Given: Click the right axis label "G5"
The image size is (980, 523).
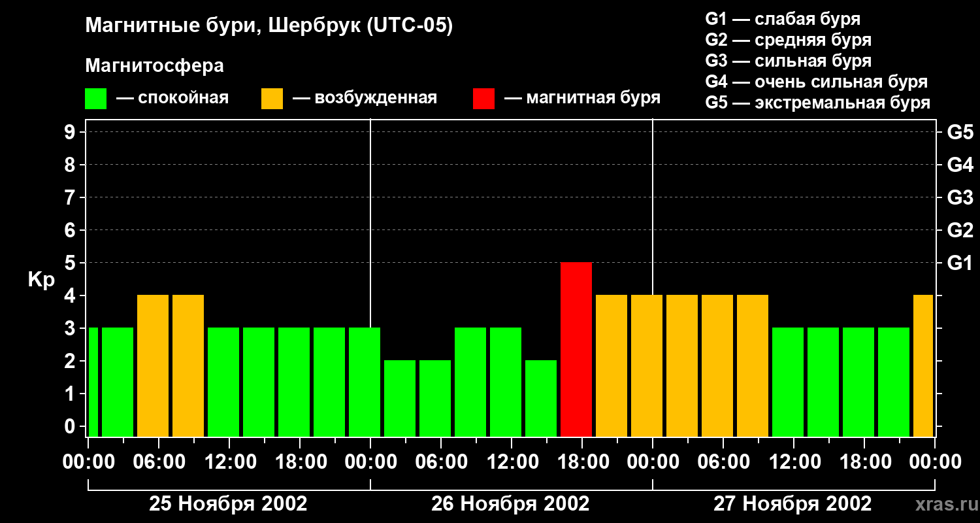Looking at the screenshot, I should (960, 132).
